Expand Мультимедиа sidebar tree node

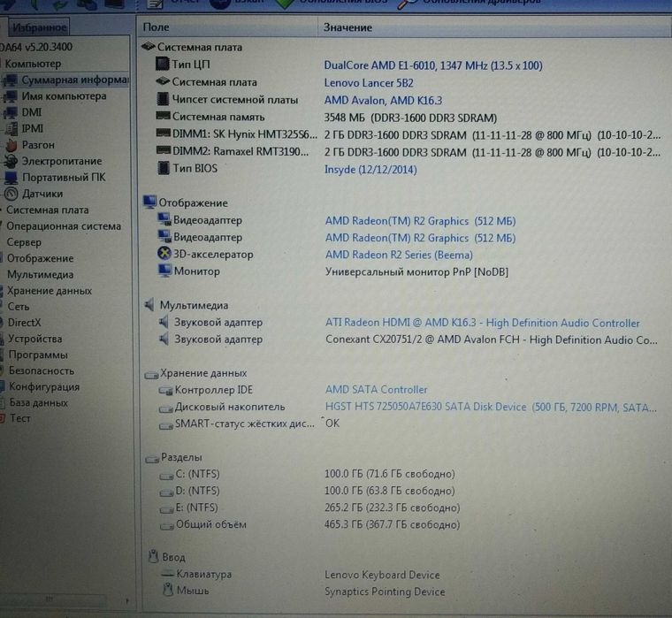40,274
